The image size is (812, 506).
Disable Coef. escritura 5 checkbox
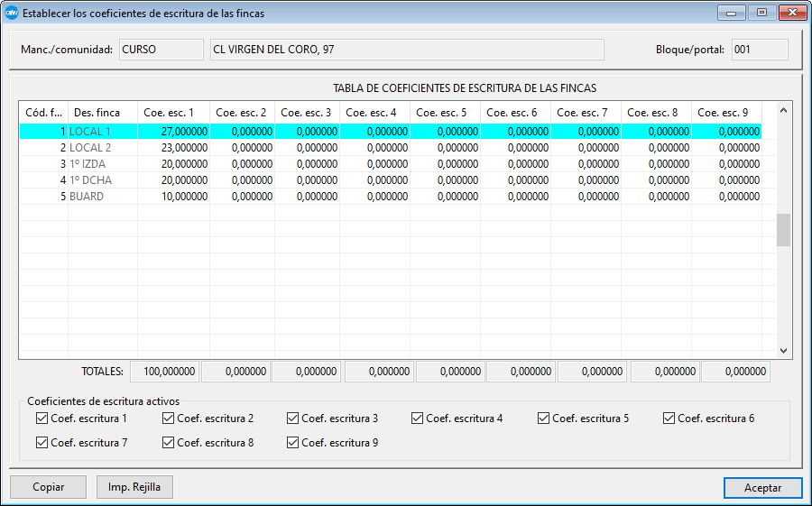[544, 419]
